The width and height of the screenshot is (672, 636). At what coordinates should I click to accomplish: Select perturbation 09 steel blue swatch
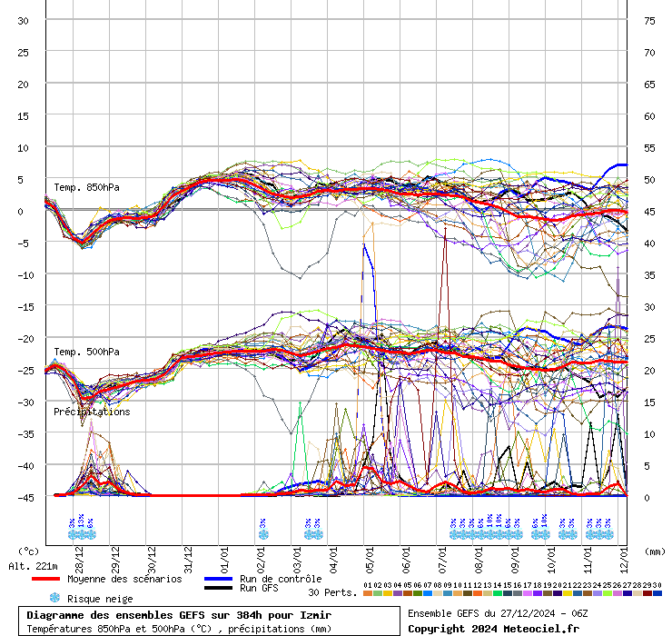coord(448,593)
